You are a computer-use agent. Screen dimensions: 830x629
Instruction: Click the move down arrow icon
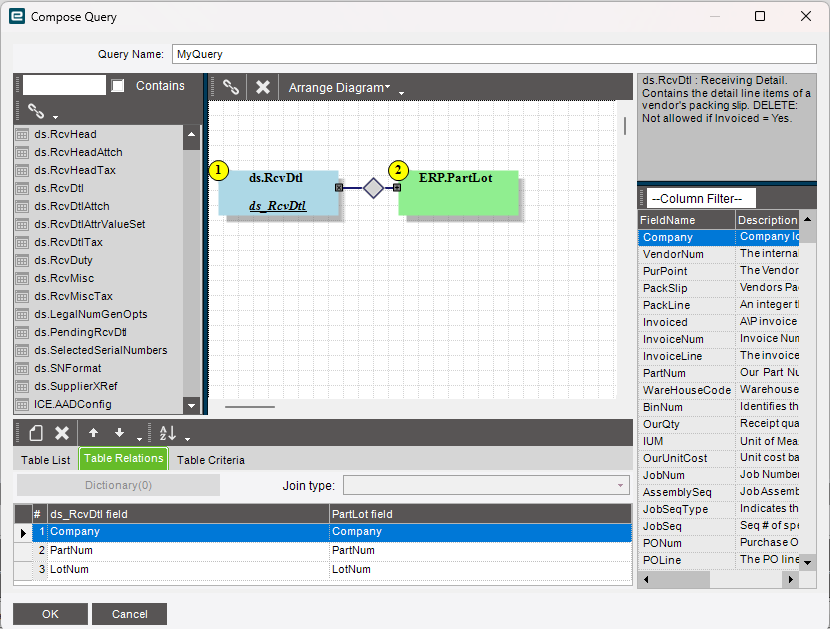[119, 433]
